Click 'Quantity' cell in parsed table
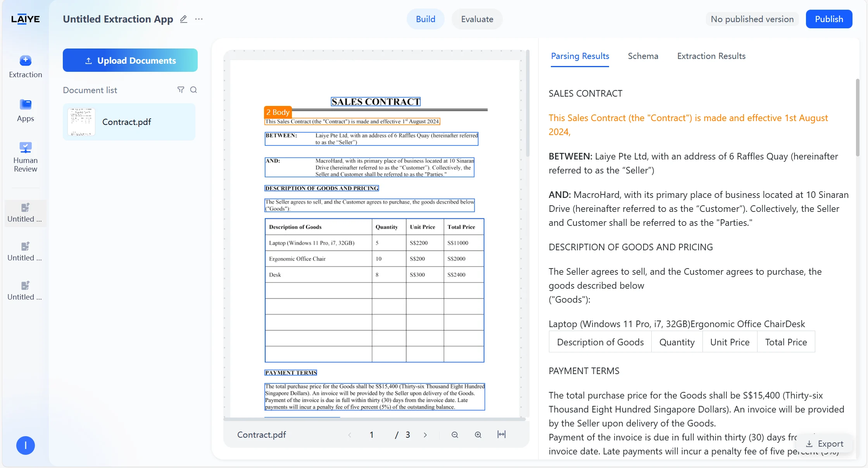This screenshot has width=868, height=468. tap(677, 342)
